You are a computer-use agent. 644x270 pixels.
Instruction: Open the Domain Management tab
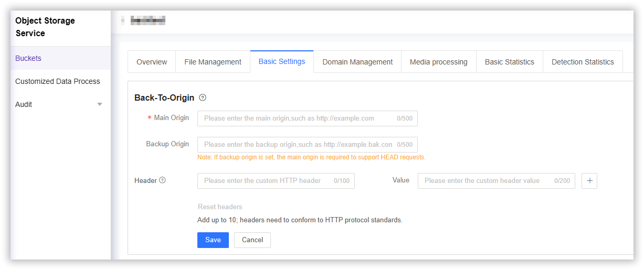357,62
